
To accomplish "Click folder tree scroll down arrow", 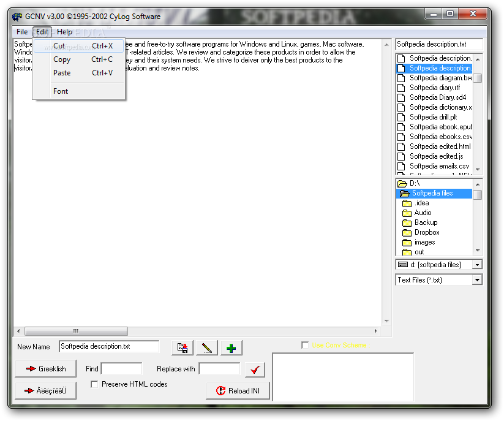I will pyautogui.click(x=478, y=251).
